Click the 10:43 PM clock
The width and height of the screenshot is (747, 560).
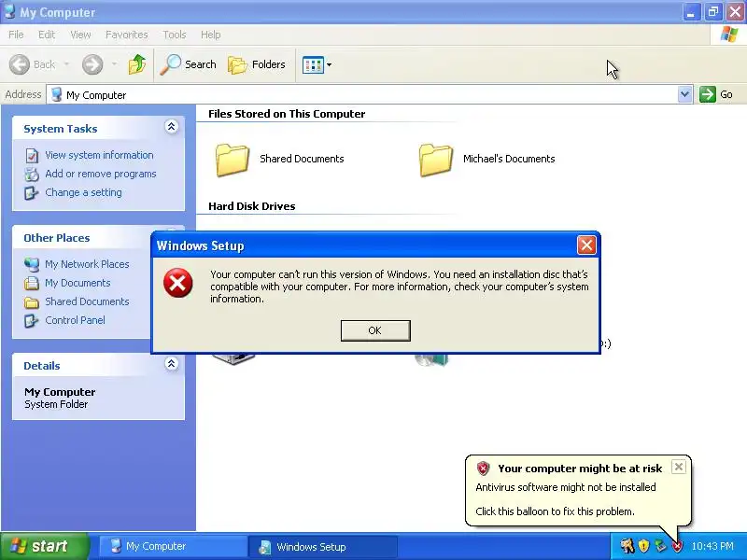712,546
